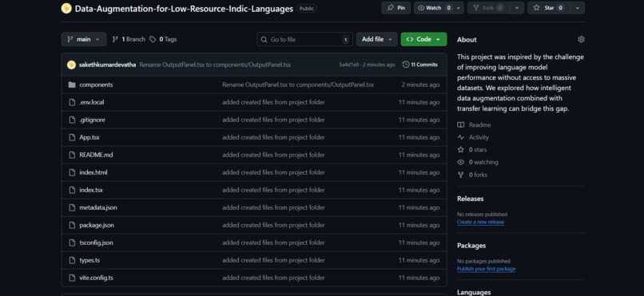
Task: Open the README.md file
Action: 96,155
